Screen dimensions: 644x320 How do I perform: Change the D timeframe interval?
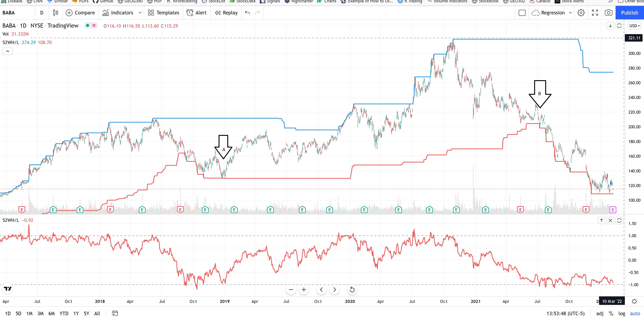pyautogui.click(x=42, y=12)
